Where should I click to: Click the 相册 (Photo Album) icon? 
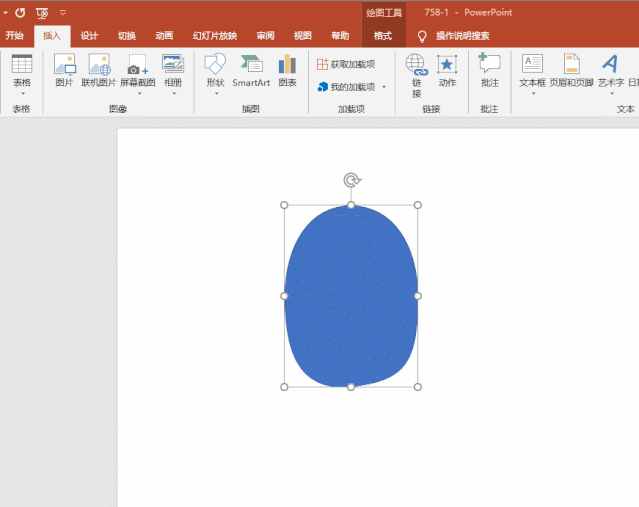click(173, 71)
